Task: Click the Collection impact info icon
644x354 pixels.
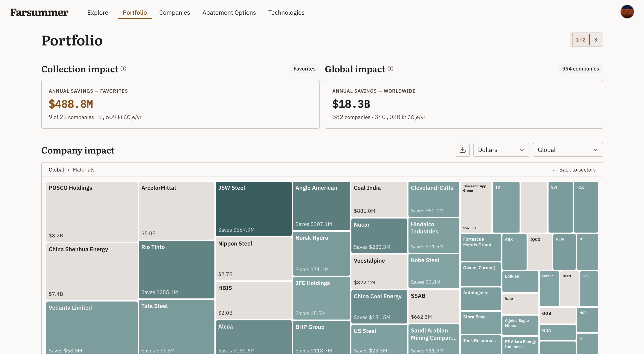Action: point(123,69)
